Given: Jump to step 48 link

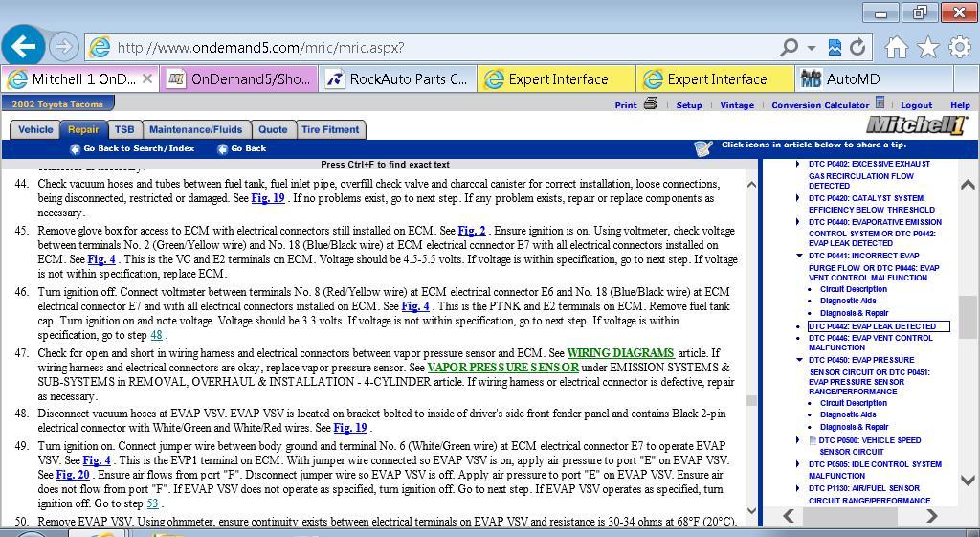Looking at the screenshot, I should pos(156,335).
